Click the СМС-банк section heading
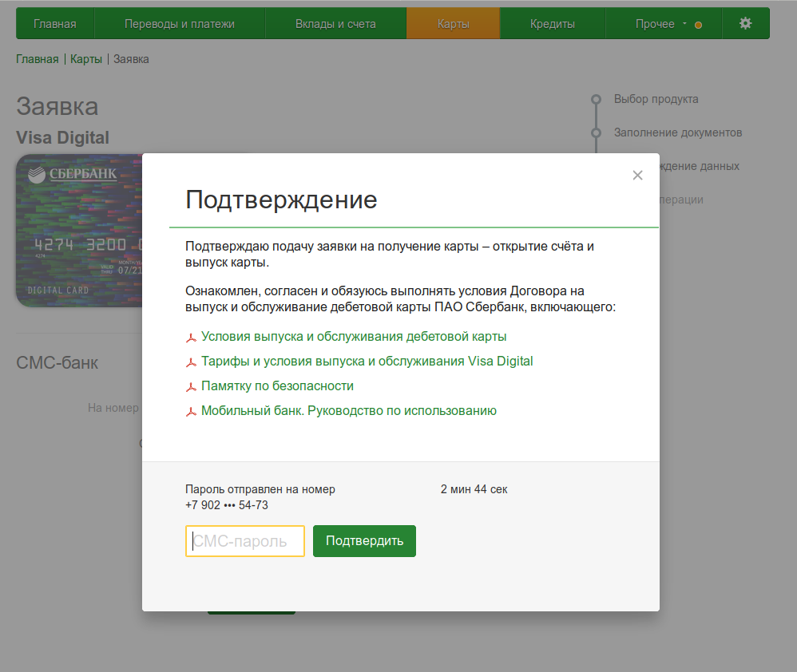The image size is (797, 672). coord(57,362)
